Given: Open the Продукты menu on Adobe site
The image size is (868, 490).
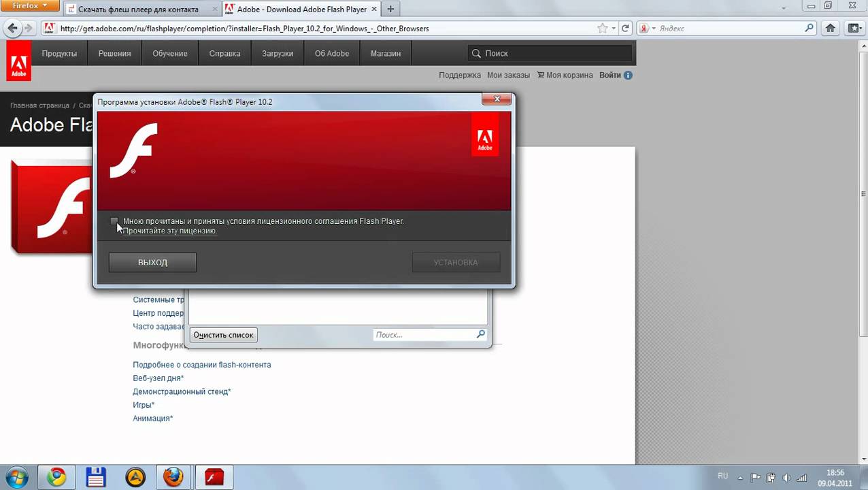Looking at the screenshot, I should coord(59,53).
